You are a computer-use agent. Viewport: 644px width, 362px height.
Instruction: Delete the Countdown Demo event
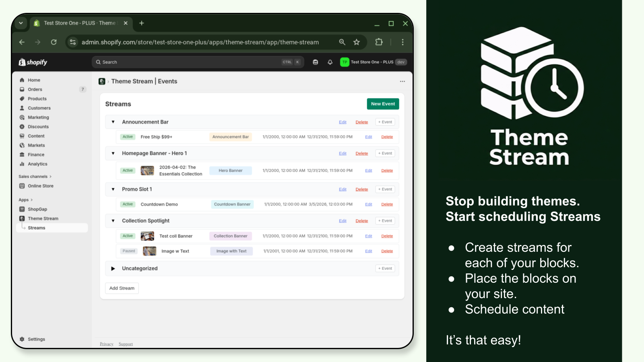click(387, 204)
